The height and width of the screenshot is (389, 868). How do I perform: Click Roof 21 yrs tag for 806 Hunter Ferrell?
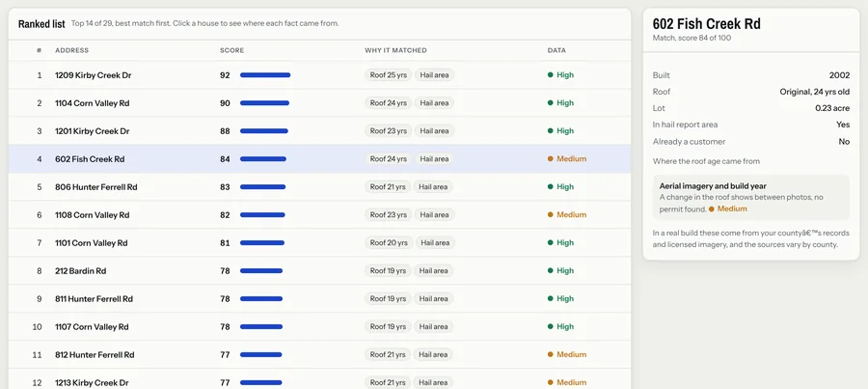tap(388, 187)
